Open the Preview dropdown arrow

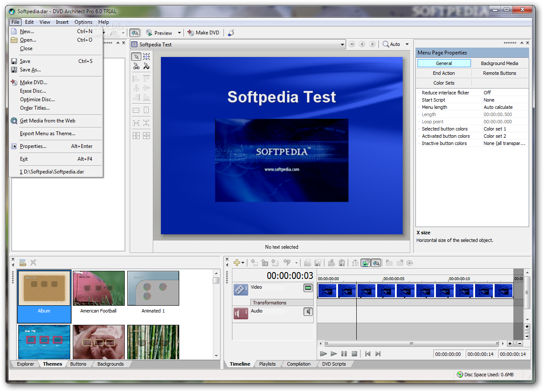coord(179,33)
